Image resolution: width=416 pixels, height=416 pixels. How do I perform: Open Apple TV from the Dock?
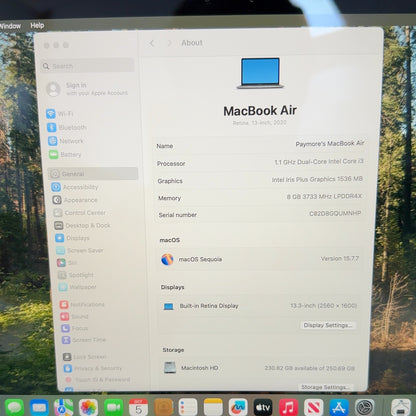tap(263, 407)
